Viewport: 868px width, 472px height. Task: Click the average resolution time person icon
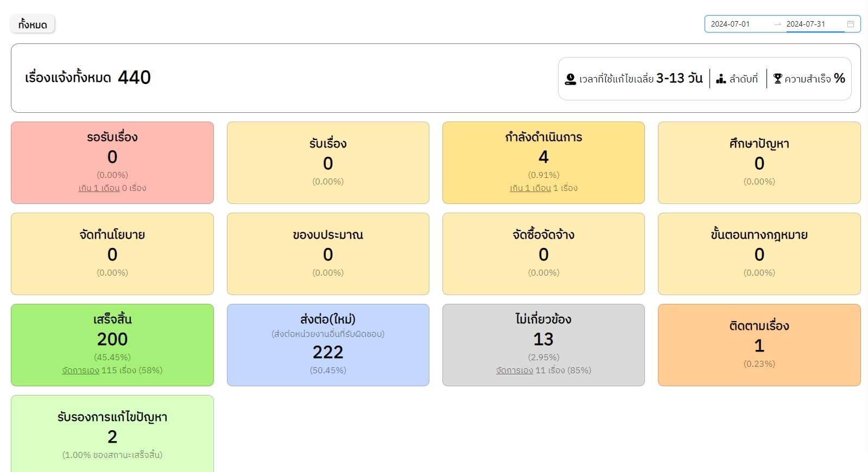click(x=570, y=79)
